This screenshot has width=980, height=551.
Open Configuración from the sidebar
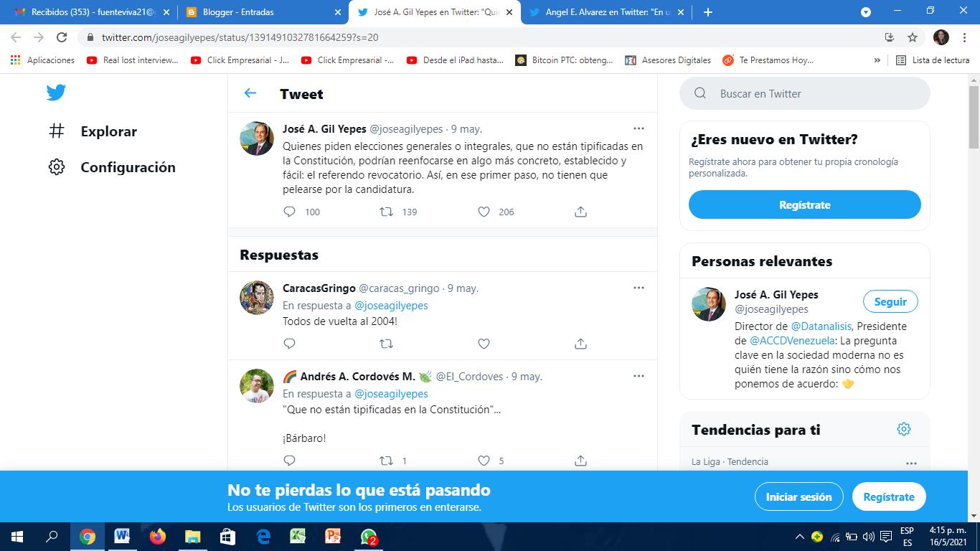[111, 167]
